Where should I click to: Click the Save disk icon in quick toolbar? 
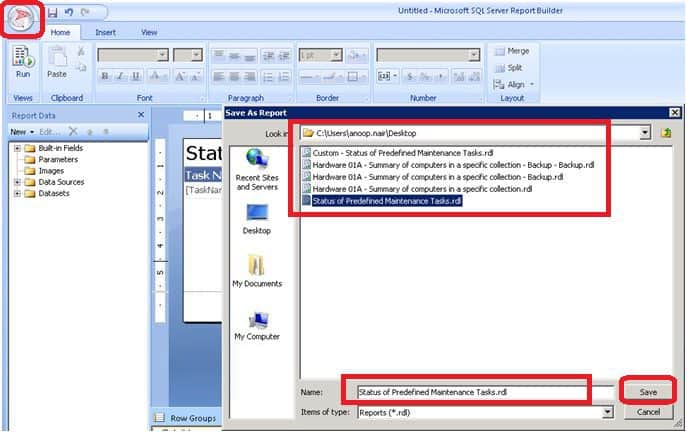53,12
